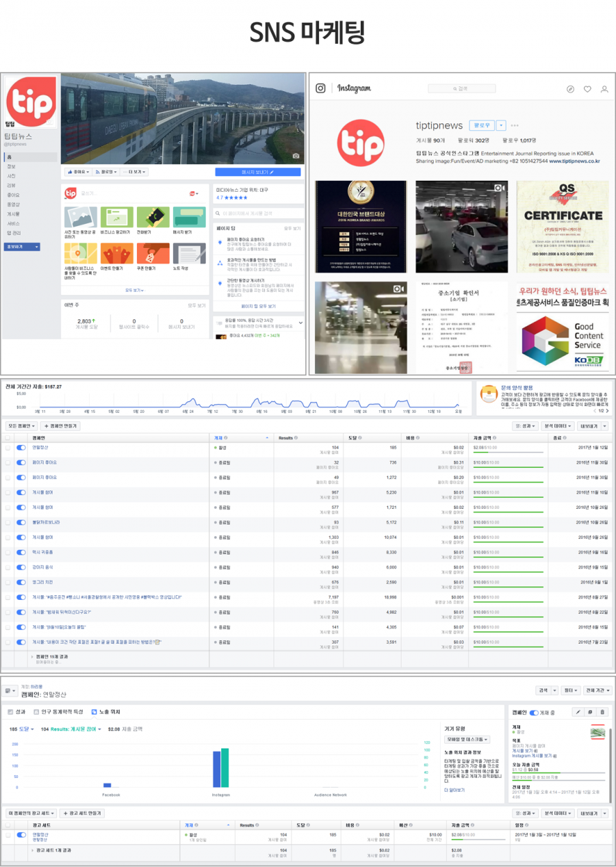Click the '이벤트 만들기' icon tile

[116, 253]
